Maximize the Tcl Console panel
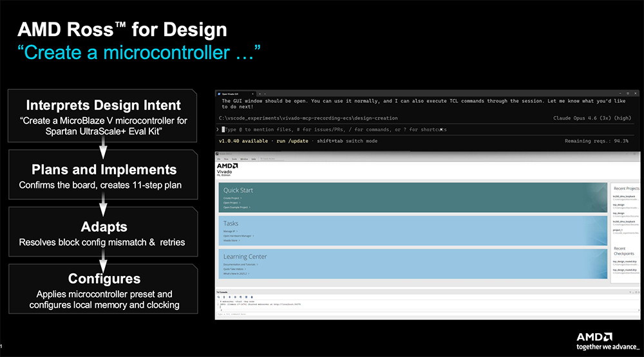This screenshot has width=644, height=357. tap(636, 292)
